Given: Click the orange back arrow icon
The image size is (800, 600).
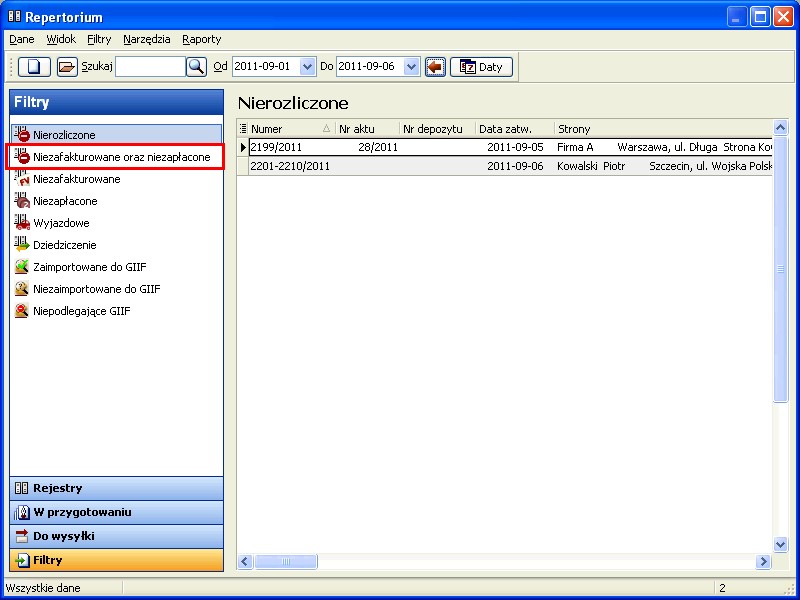Looking at the screenshot, I should tap(435, 67).
